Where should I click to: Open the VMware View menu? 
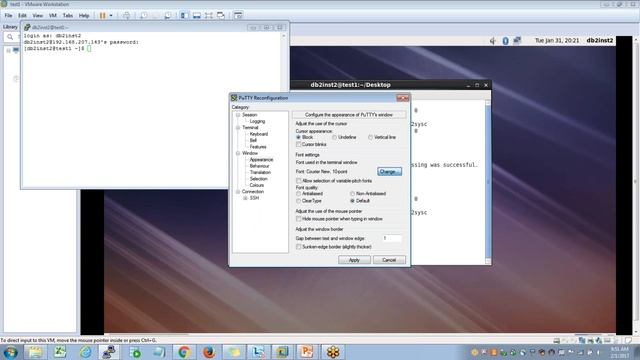pos(38,16)
